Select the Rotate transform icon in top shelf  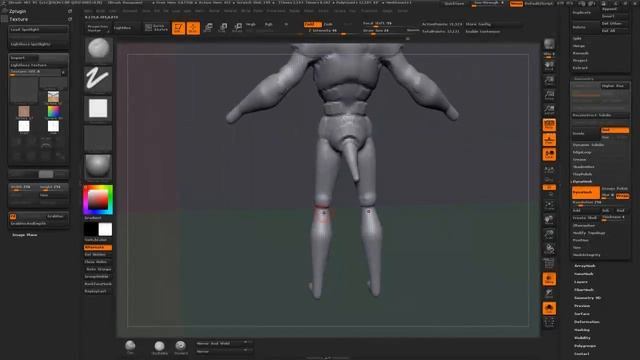pos(237,28)
